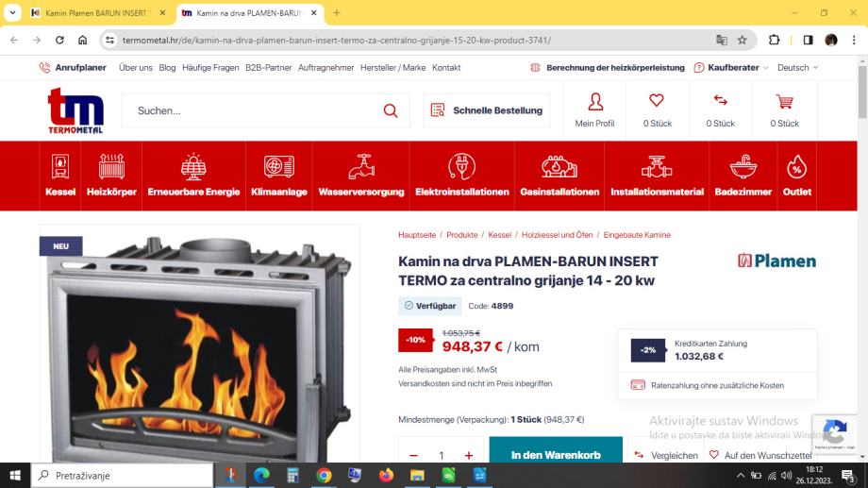Increase quantity with plus button
The width and height of the screenshot is (868, 488).
click(469, 455)
